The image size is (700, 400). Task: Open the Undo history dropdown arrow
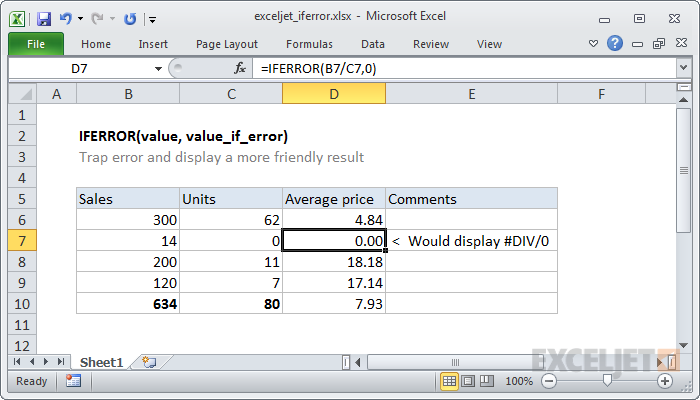click(80, 19)
